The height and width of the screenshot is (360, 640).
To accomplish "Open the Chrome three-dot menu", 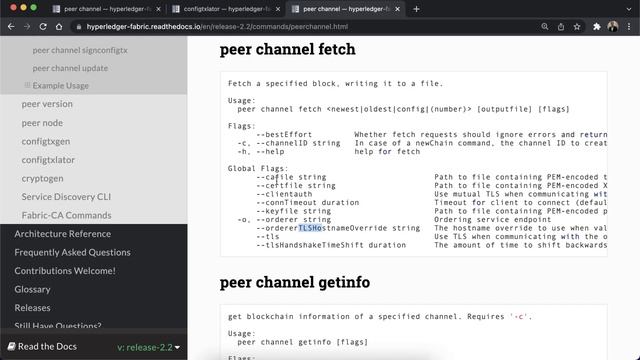I will (x=629, y=27).
